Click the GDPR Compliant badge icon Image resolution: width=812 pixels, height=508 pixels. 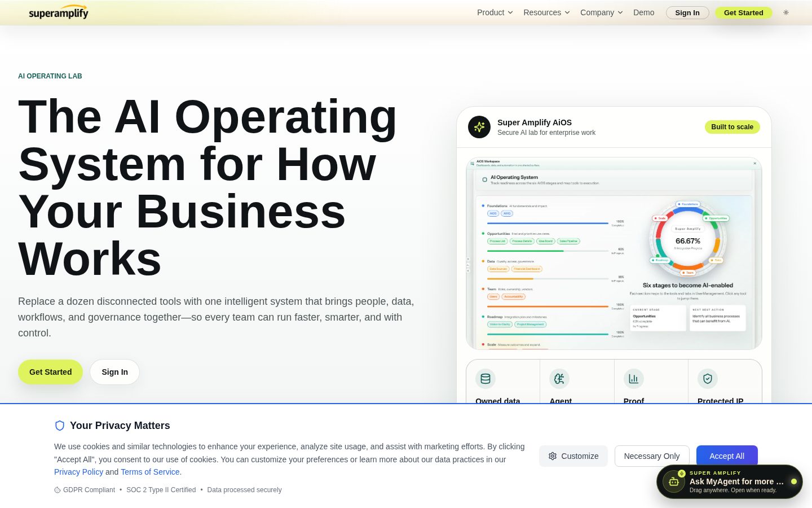click(x=58, y=490)
